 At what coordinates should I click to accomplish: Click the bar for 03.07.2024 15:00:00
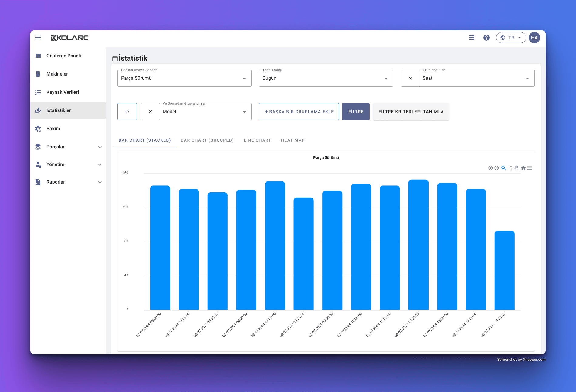pyautogui.click(x=504, y=270)
